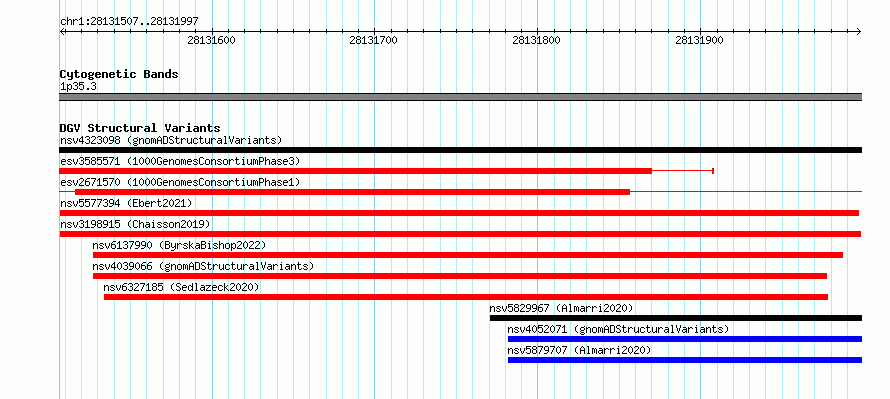Select the red nsv5577394 variant bar
The height and width of the screenshot is (399, 890).
point(459,213)
